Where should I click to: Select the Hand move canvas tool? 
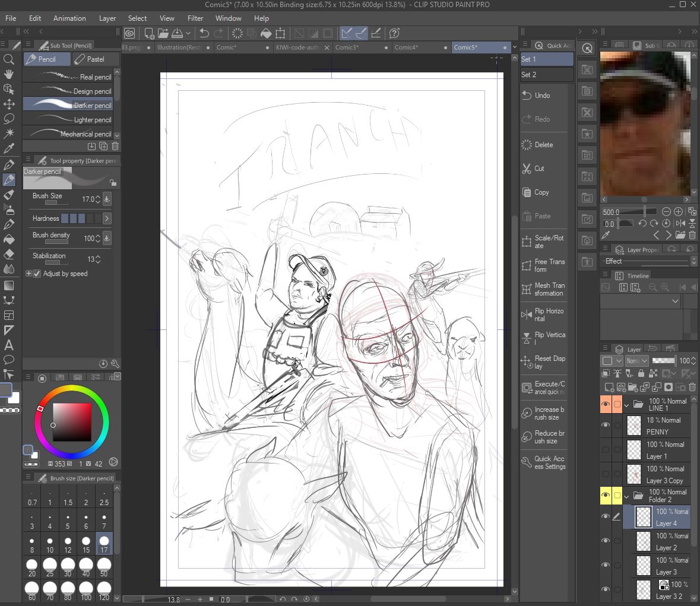(x=8, y=74)
